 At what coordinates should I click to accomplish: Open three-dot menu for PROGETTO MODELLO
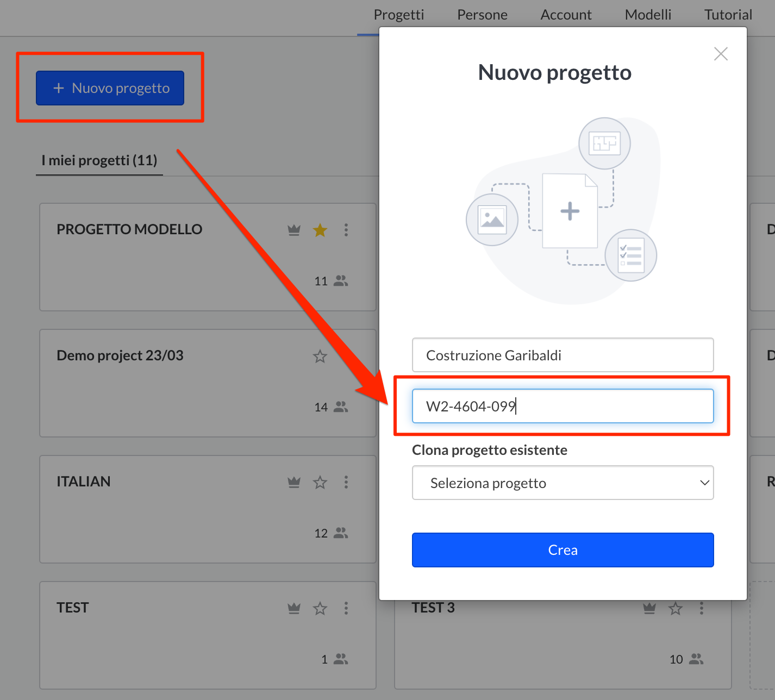346,230
